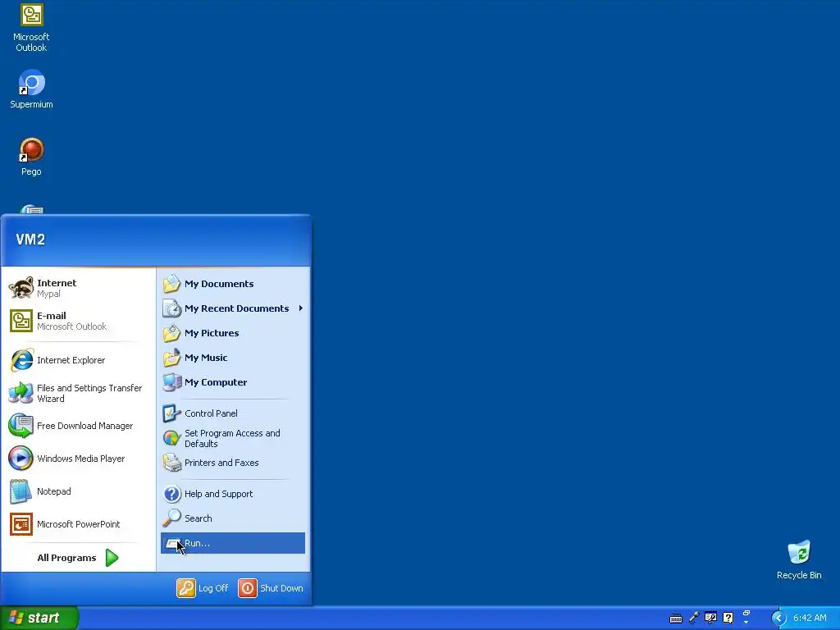Click the on-screen keyboard icon in language bar
The width and height of the screenshot is (840, 630).
(x=676, y=619)
